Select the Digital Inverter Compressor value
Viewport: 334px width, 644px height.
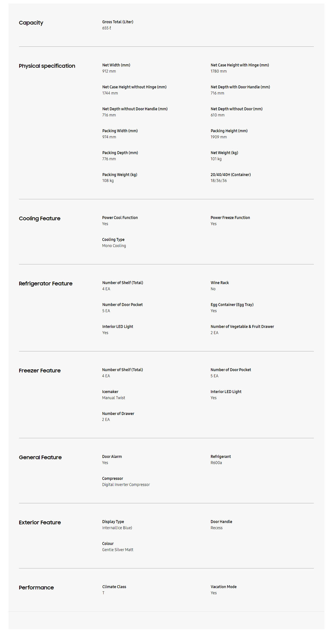click(x=126, y=485)
